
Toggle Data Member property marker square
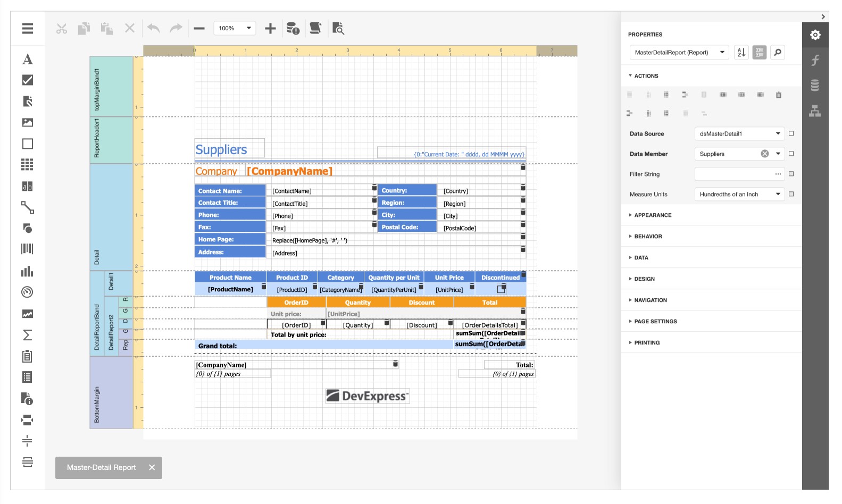pos(791,154)
